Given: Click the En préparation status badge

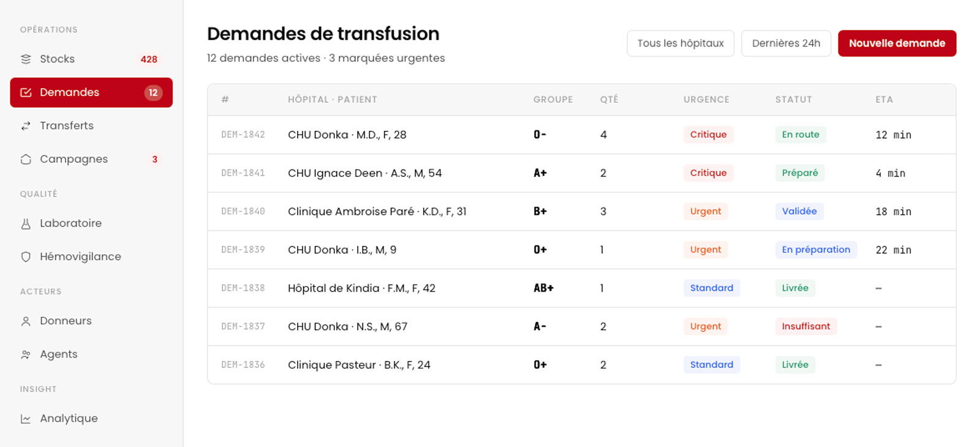Looking at the screenshot, I should [816, 250].
